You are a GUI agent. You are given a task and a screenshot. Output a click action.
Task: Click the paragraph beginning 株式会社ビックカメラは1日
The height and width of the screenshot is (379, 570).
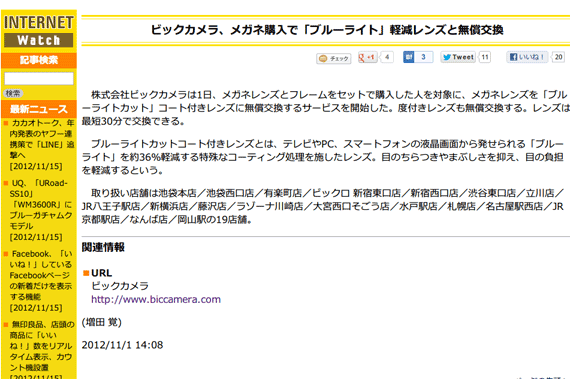(x=325, y=108)
